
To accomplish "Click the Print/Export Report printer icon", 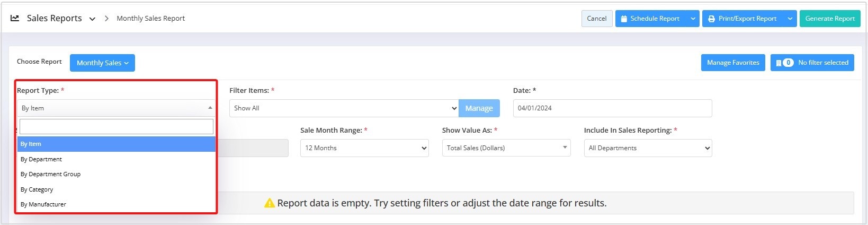I will point(712,19).
